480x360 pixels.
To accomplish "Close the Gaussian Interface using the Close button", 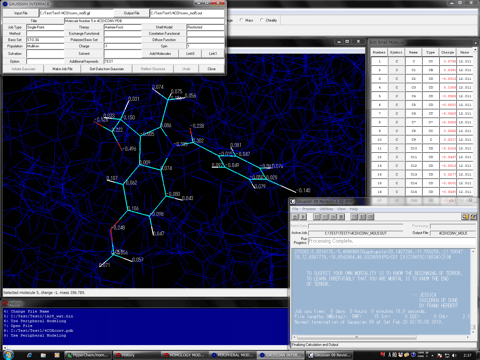I will click(211, 69).
